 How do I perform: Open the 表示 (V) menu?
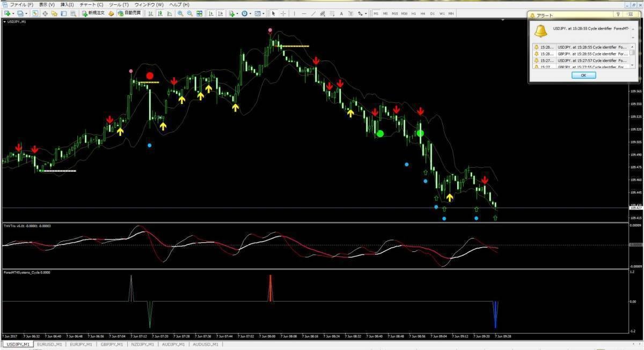47,5
